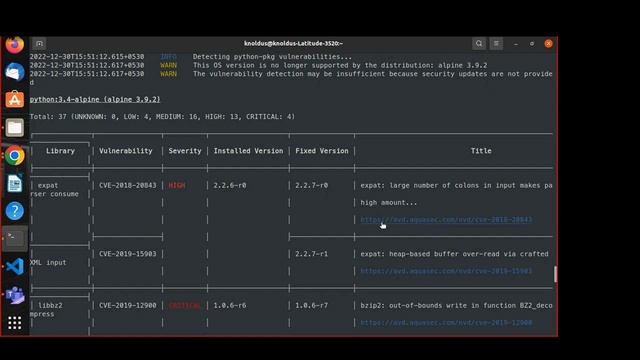Screen dimensions: 640x360
Task: Click the python:3.4-alpine (alpine 3.9.2) heading
Action: click(x=95, y=99)
